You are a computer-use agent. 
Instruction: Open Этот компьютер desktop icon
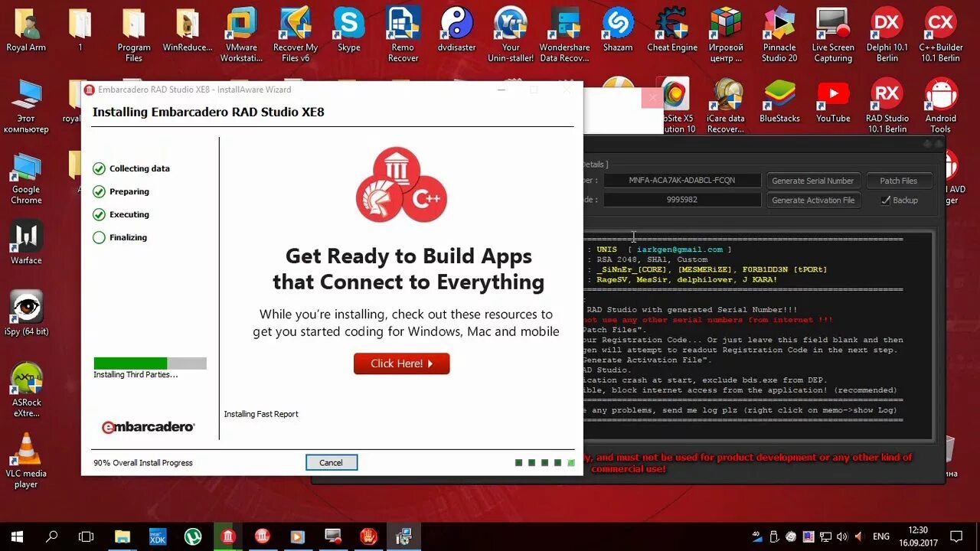(x=26, y=106)
